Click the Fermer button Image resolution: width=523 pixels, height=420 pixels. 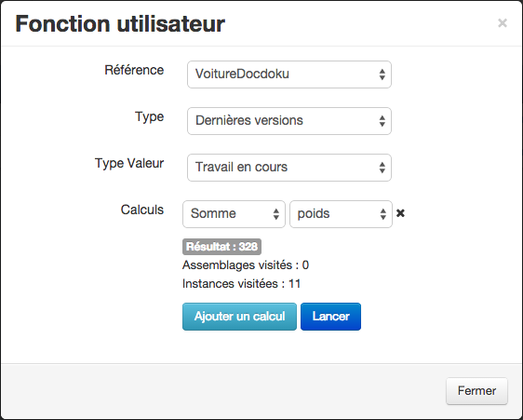point(476,391)
